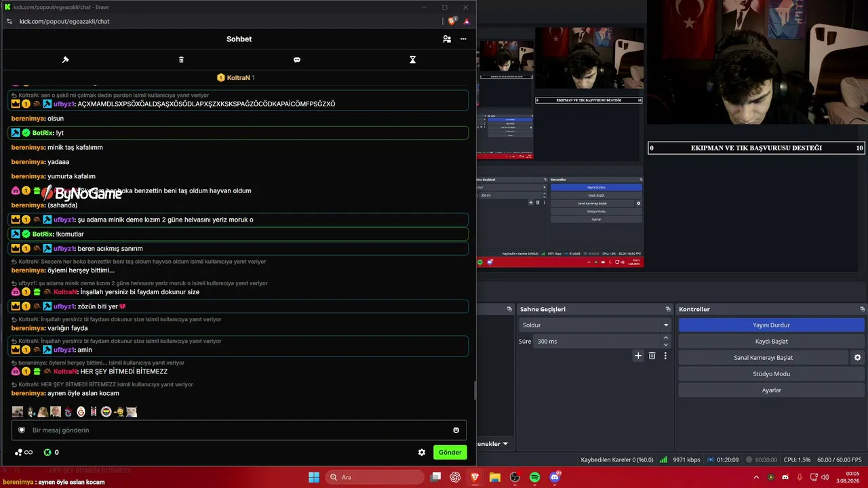Open transition properties three-dot menu

pyautogui.click(x=665, y=356)
